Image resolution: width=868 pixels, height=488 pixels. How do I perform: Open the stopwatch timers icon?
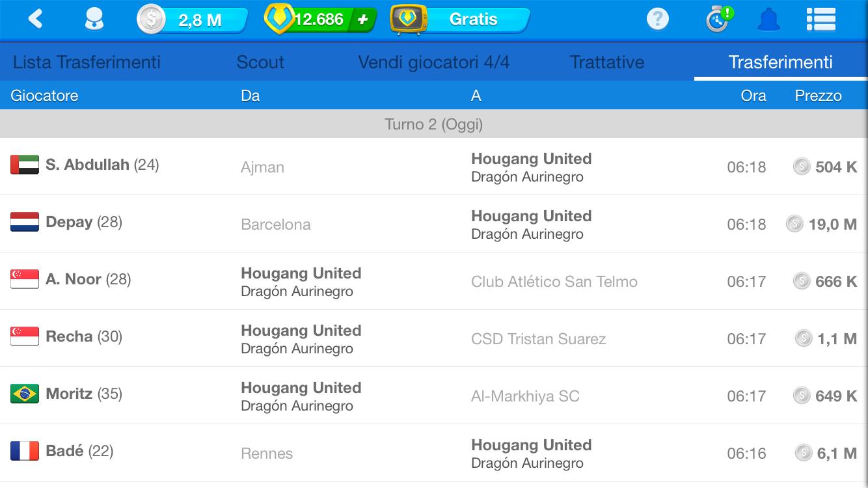click(x=718, y=20)
